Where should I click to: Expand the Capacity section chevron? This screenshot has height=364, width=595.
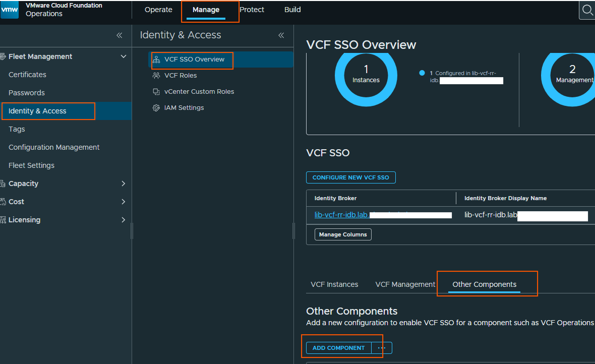point(124,184)
